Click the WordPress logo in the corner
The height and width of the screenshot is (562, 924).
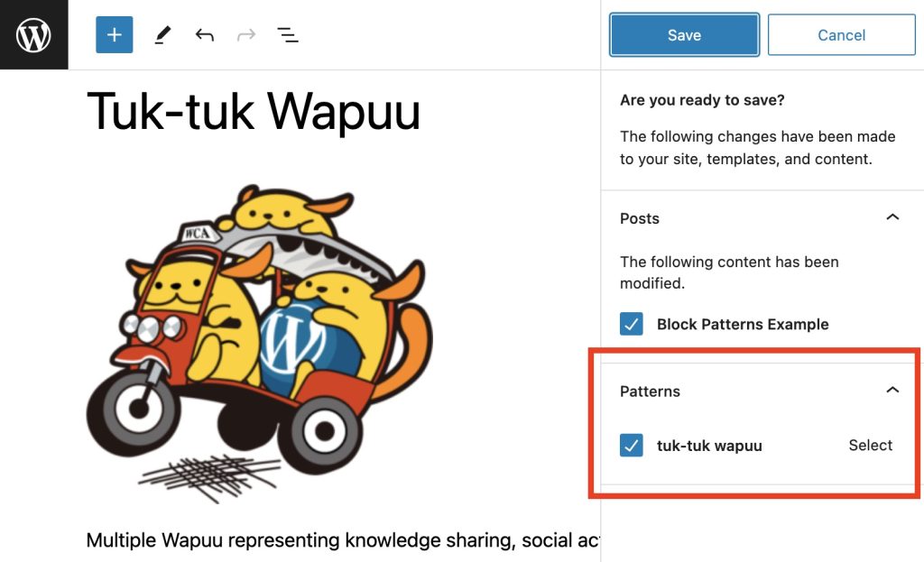coord(33,35)
